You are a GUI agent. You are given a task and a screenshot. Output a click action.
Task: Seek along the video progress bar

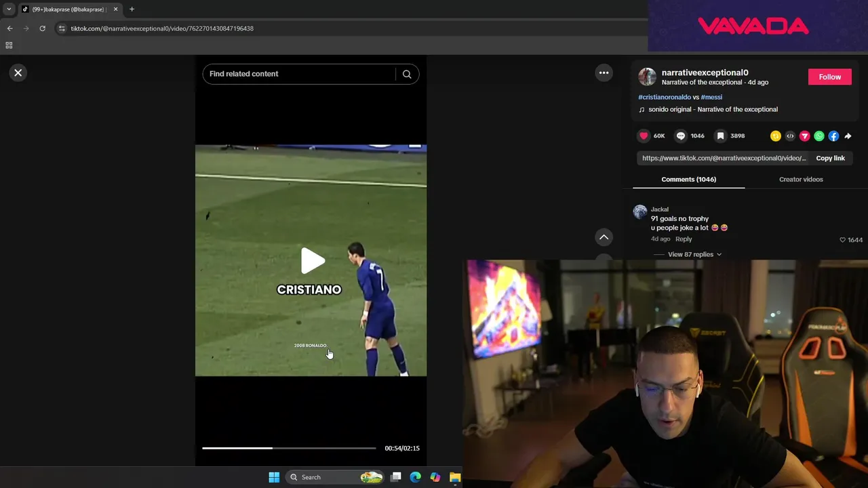289,448
